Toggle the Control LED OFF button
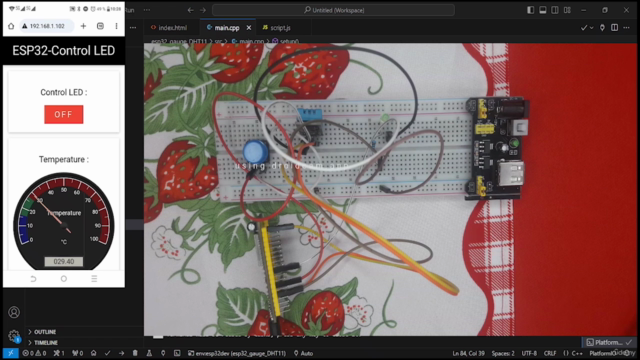 coord(64,115)
